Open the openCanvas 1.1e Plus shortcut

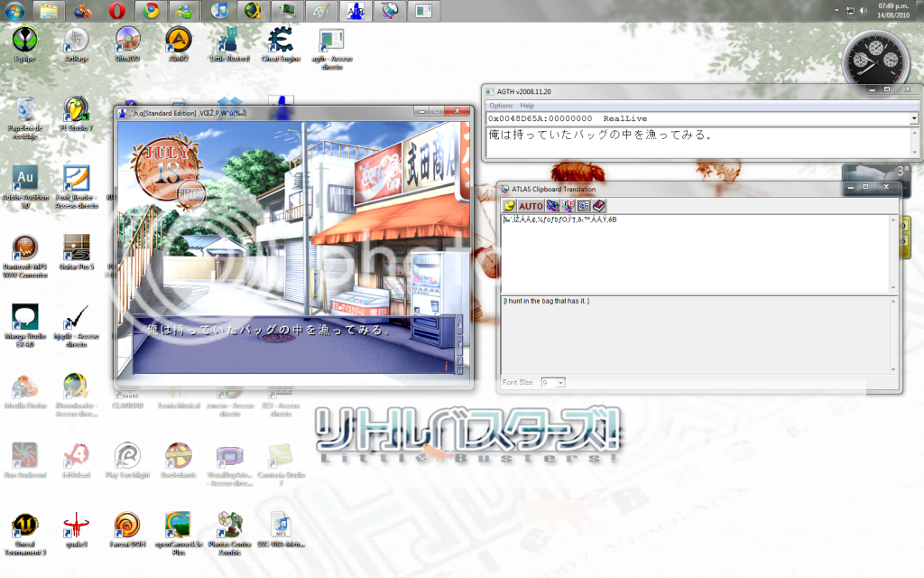pos(179,534)
